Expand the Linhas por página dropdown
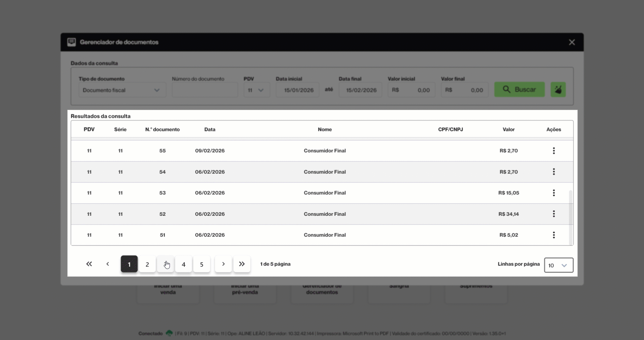 click(x=559, y=265)
